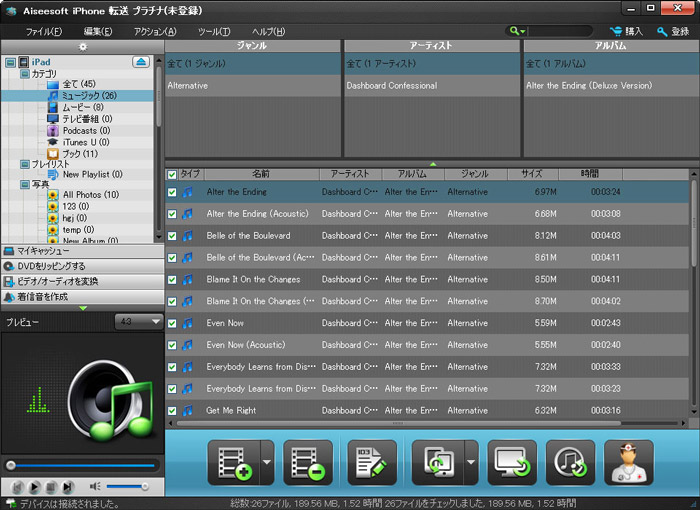Click the stop button in preview
The image size is (700, 510).
click(51, 487)
